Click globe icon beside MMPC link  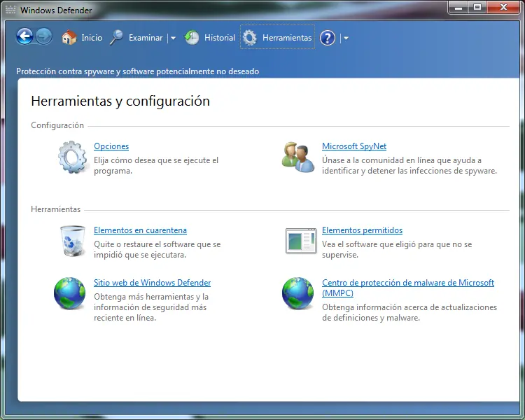pos(297,293)
